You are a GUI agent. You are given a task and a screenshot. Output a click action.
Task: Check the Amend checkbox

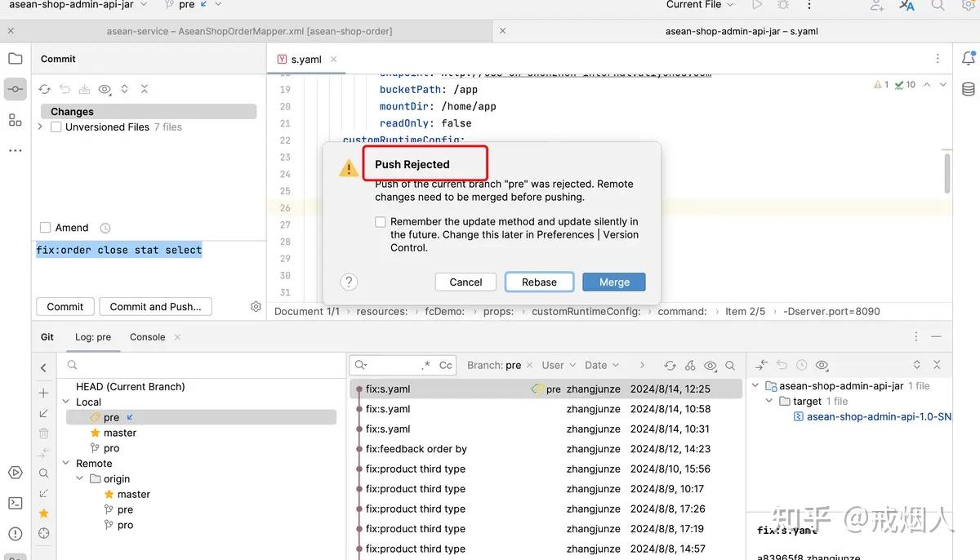[47, 227]
